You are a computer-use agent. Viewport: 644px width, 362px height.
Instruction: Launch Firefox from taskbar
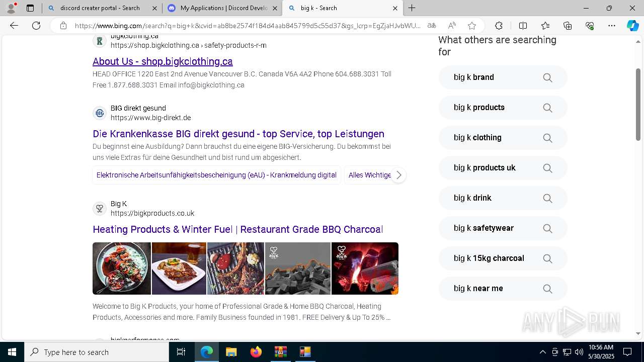point(256,352)
